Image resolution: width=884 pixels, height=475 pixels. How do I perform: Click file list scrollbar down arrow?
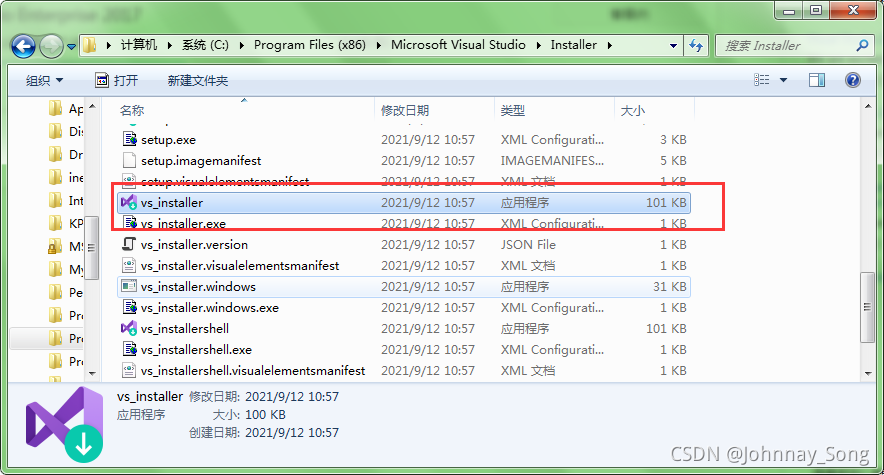(867, 374)
